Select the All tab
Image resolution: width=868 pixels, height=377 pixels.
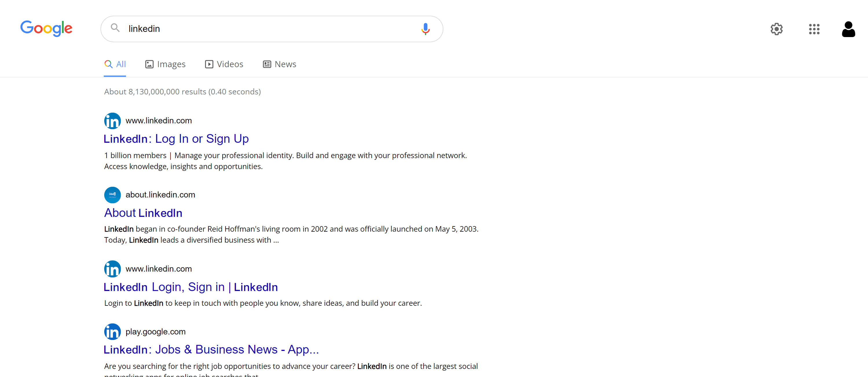115,64
